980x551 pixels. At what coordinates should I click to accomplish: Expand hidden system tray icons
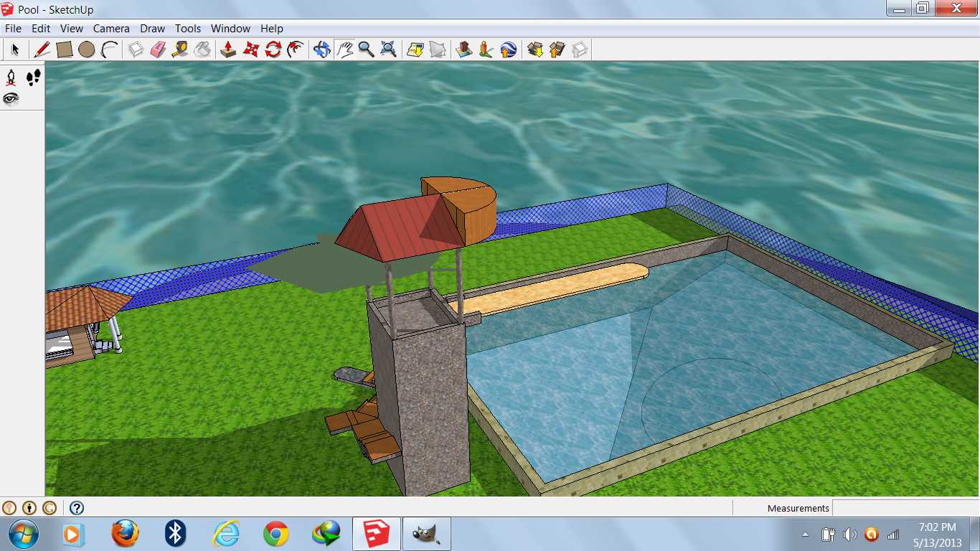pyautogui.click(x=805, y=534)
